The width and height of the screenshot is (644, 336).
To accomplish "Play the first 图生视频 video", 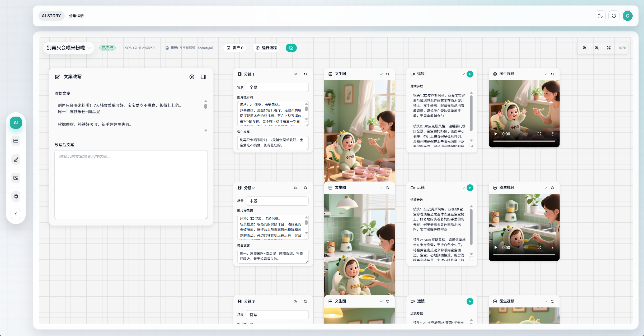I will [496, 134].
